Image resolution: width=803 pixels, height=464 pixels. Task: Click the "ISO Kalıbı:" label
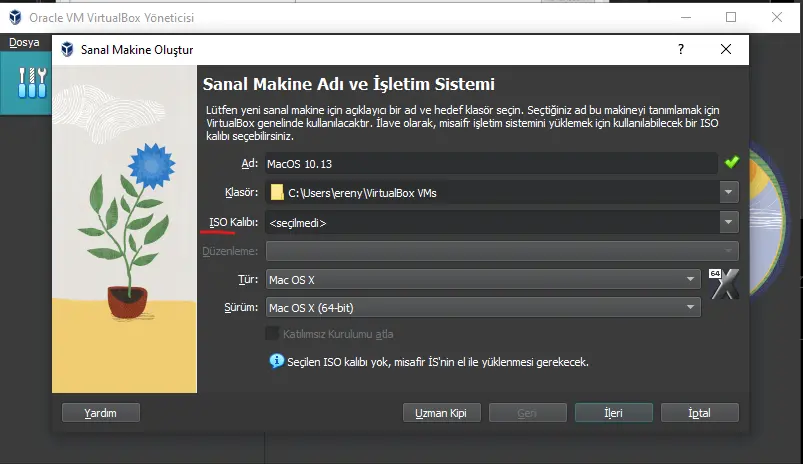233,222
